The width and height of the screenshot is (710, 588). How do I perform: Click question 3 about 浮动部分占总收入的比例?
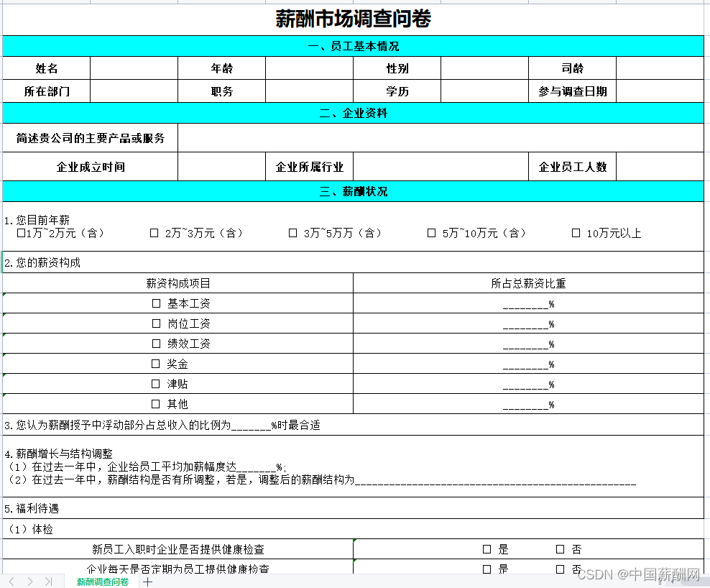pyautogui.click(x=353, y=425)
